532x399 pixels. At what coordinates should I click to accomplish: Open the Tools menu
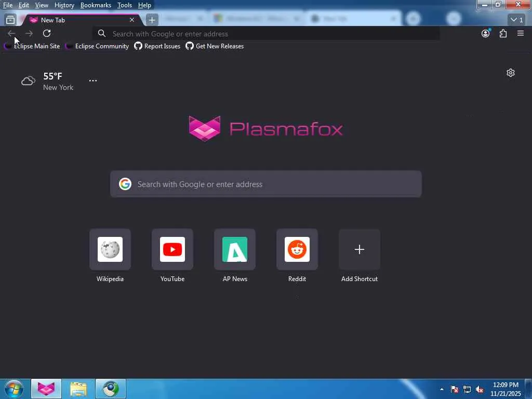point(124,5)
